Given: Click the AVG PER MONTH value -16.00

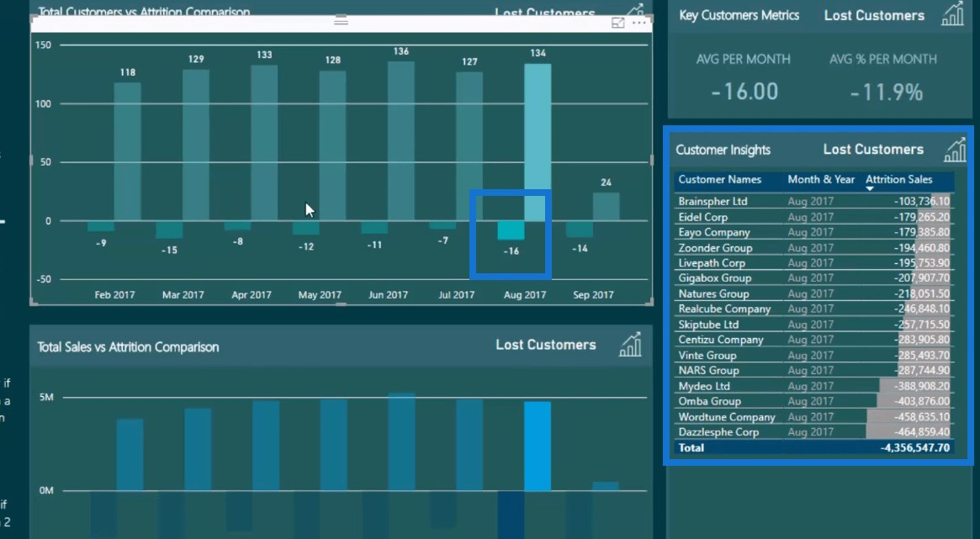Looking at the screenshot, I should point(744,92).
